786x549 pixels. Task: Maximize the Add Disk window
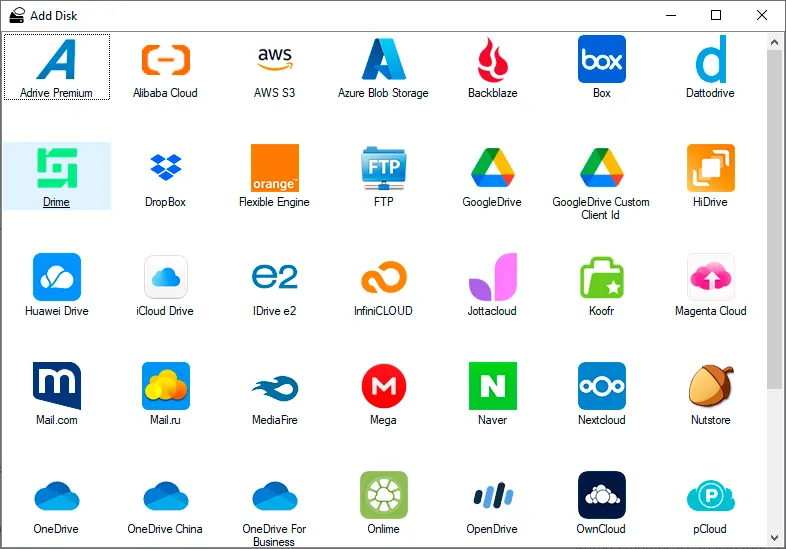(716, 16)
